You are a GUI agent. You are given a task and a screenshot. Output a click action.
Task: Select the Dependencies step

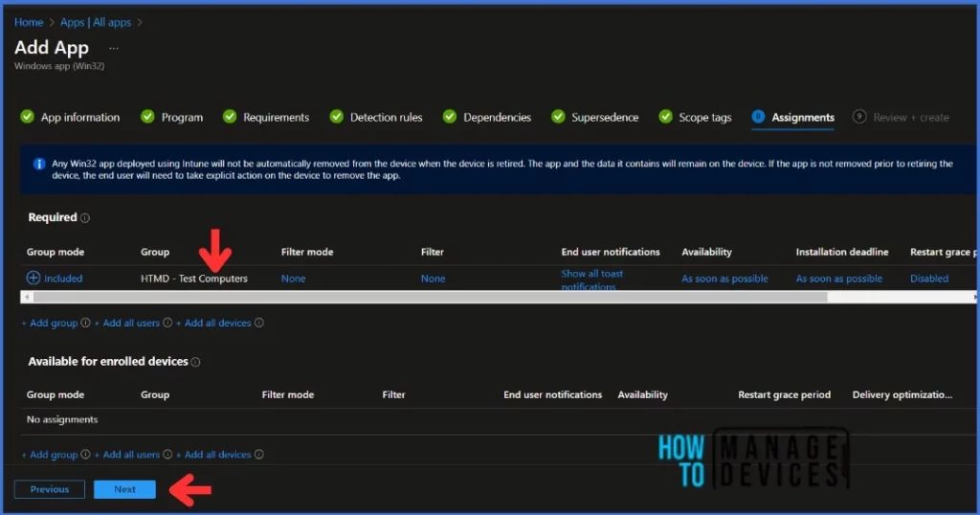pos(487,117)
